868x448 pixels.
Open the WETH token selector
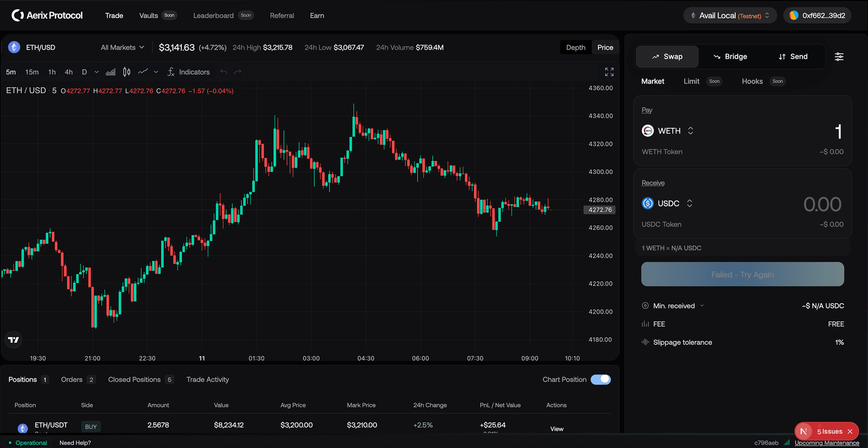(668, 131)
